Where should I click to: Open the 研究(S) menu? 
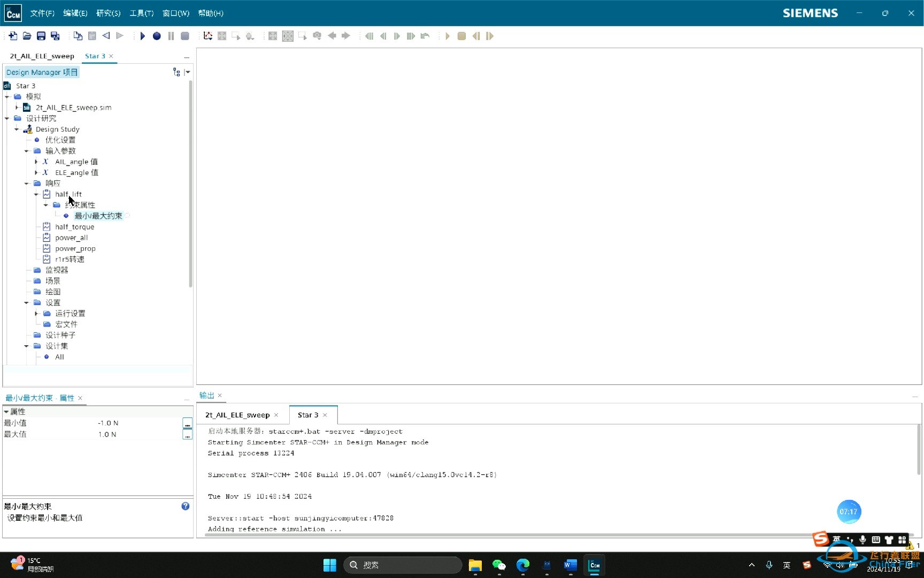pyautogui.click(x=109, y=13)
